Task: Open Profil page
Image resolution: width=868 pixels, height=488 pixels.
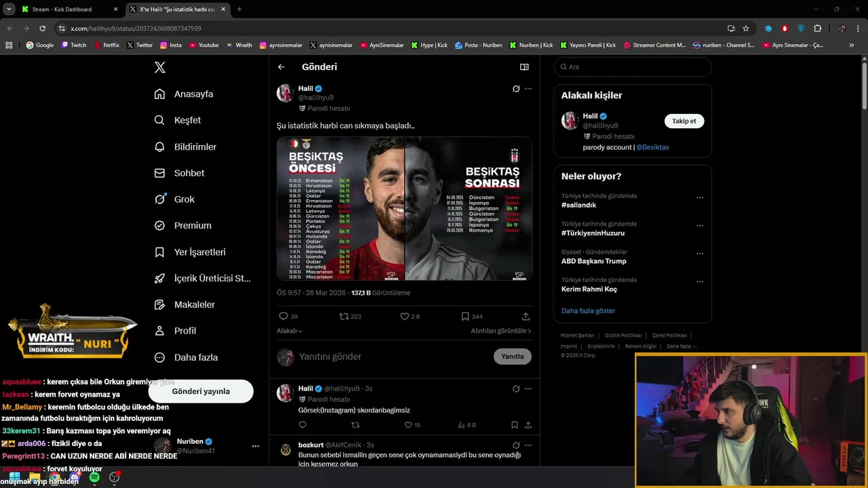Action: pyautogui.click(x=175, y=331)
